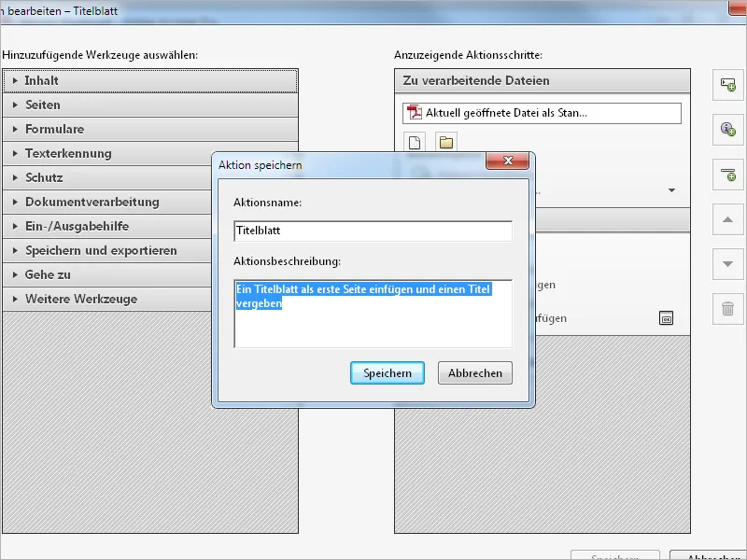Click the add info panel icon

pos(728,129)
